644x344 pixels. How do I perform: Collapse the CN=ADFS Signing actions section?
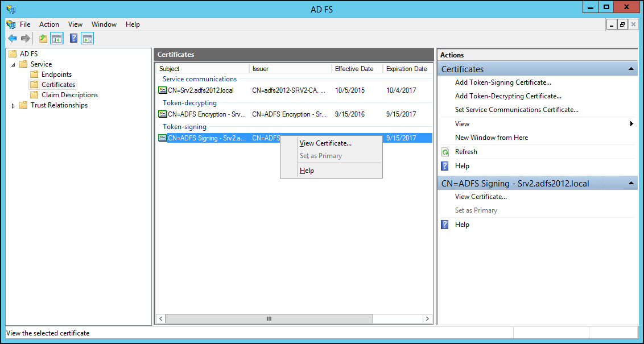(x=631, y=184)
